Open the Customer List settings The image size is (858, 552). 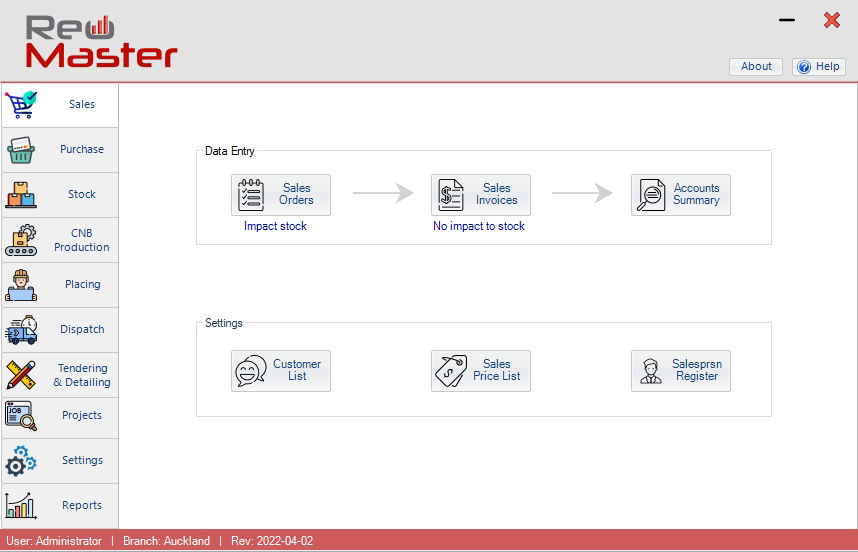coord(281,371)
